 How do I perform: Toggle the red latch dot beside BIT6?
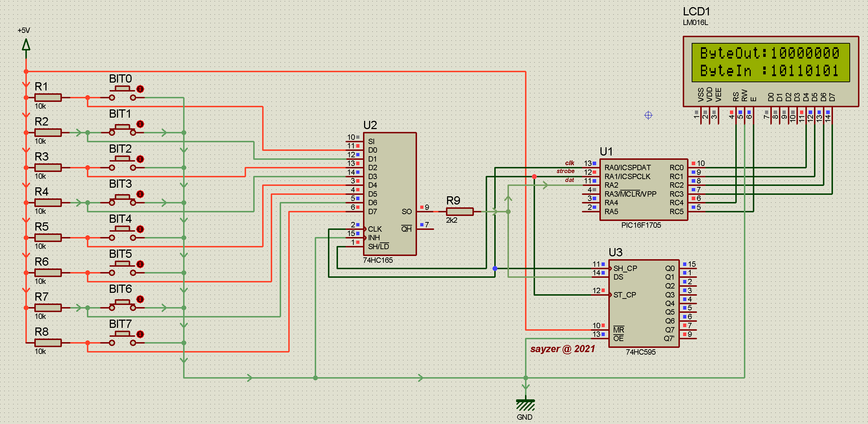[140, 299]
